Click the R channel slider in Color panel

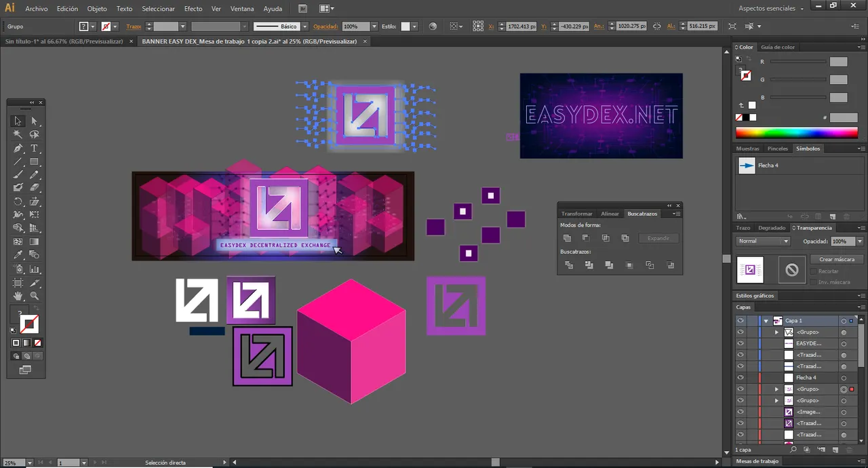coord(798,62)
